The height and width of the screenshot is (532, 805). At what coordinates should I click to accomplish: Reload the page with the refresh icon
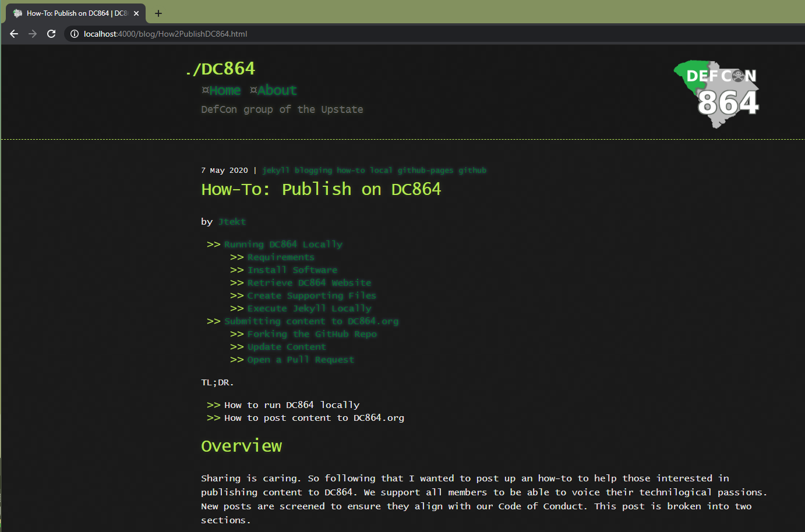[x=51, y=34]
